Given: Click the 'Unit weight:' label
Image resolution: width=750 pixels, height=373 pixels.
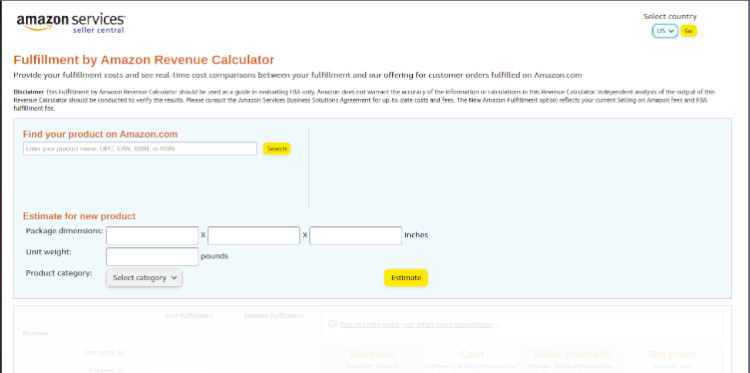Looking at the screenshot, I should click(49, 252).
